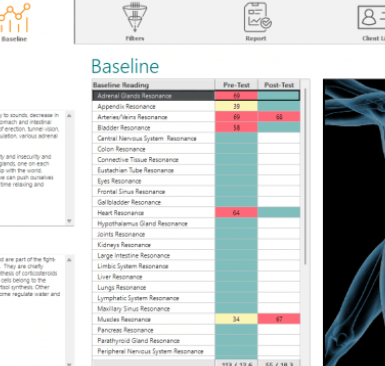Click Muscles post-test value 67
The image size is (385, 366).
click(x=279, y=319)
